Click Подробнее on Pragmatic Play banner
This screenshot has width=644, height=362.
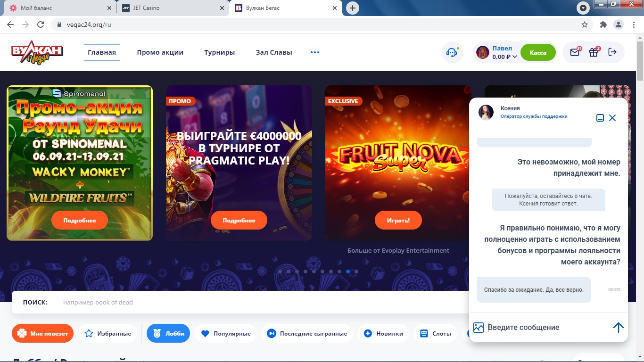pyautogui.click(x=239, y=220)
